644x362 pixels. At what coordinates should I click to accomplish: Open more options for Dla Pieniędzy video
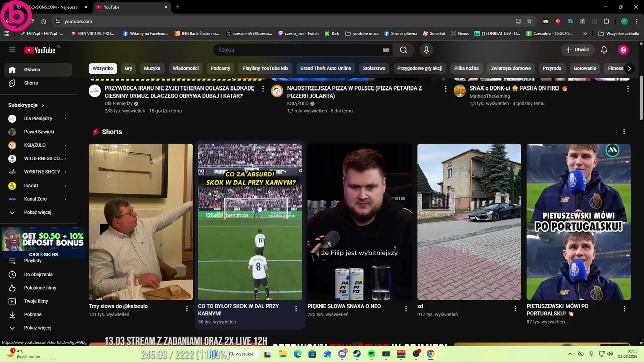click(263, 88)
